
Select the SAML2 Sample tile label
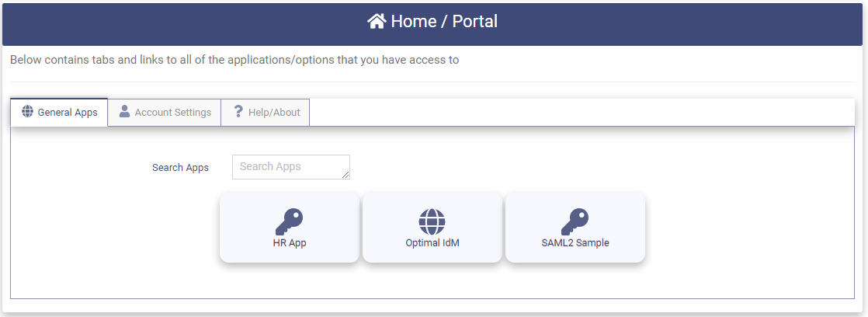tap(575, 242)
